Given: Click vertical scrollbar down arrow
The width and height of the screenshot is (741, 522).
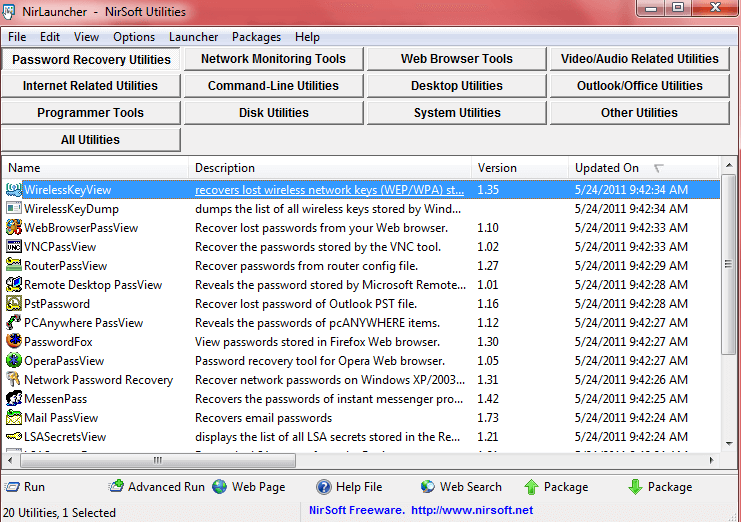Looking at the screenshot, I should [x=729, y=444].
